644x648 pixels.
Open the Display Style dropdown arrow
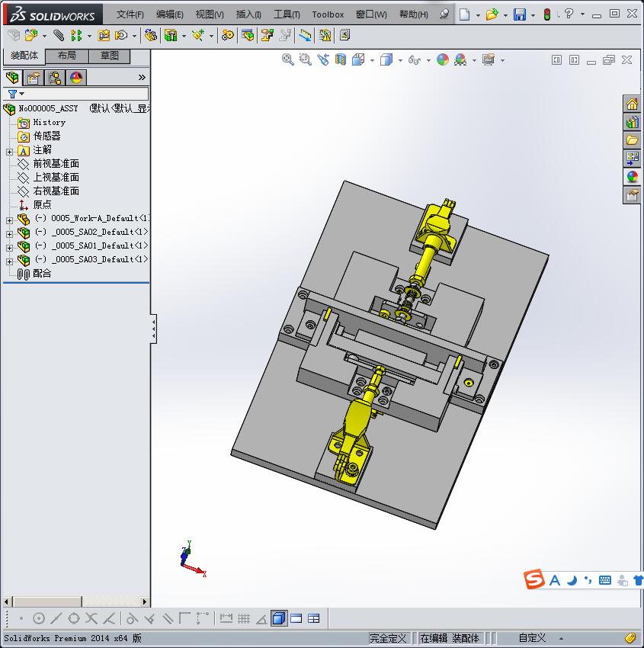400,60
